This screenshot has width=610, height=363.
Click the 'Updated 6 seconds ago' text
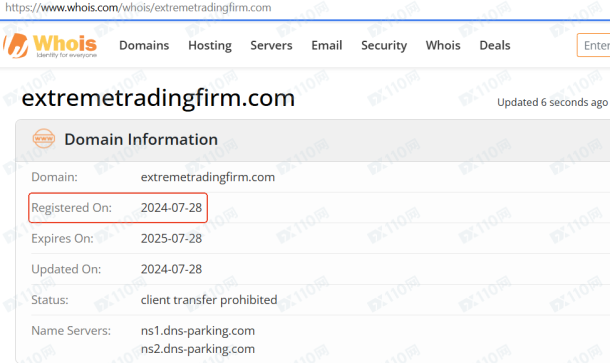tap(552, 102)
